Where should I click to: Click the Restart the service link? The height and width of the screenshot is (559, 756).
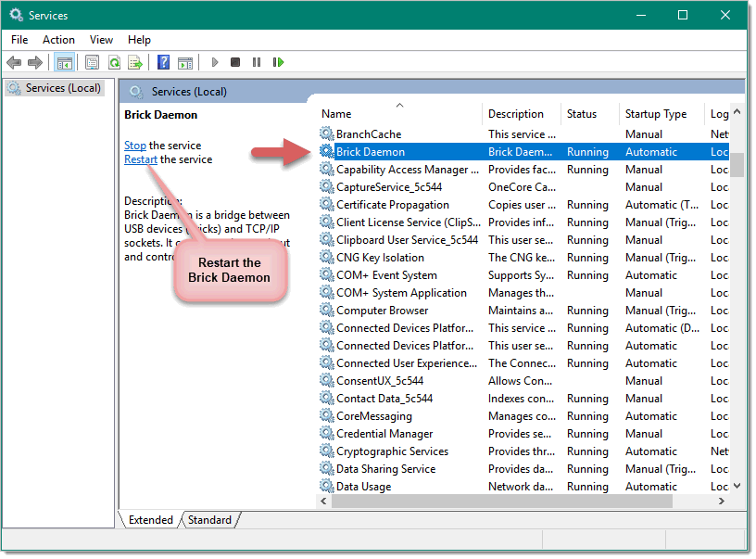click(140, 159)
